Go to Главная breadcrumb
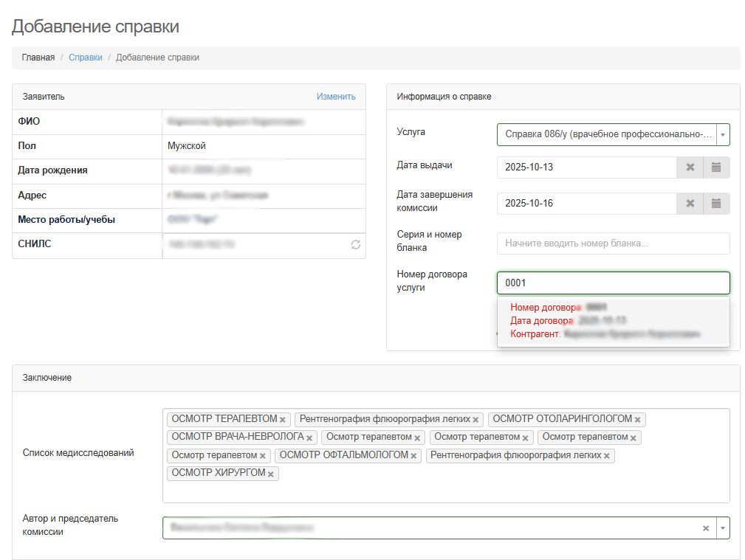 pyautogui.click(x=38, y=58)
